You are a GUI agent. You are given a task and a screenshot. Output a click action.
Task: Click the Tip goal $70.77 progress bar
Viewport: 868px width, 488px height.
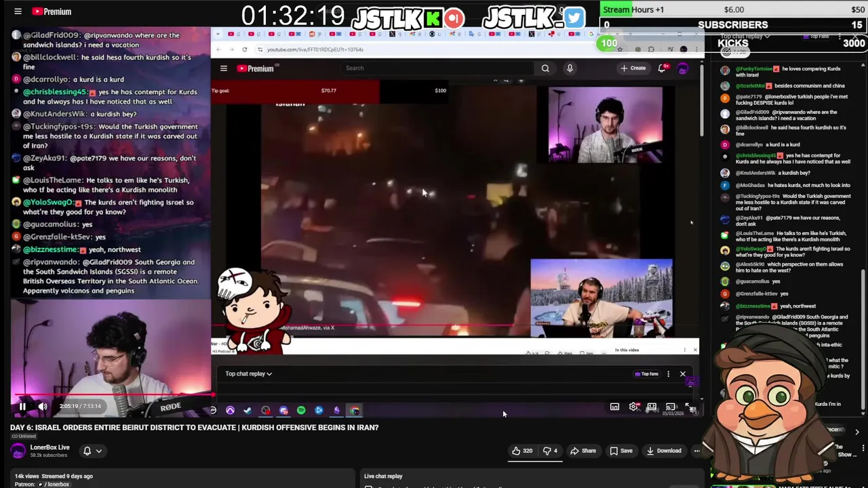pos(329,90)
